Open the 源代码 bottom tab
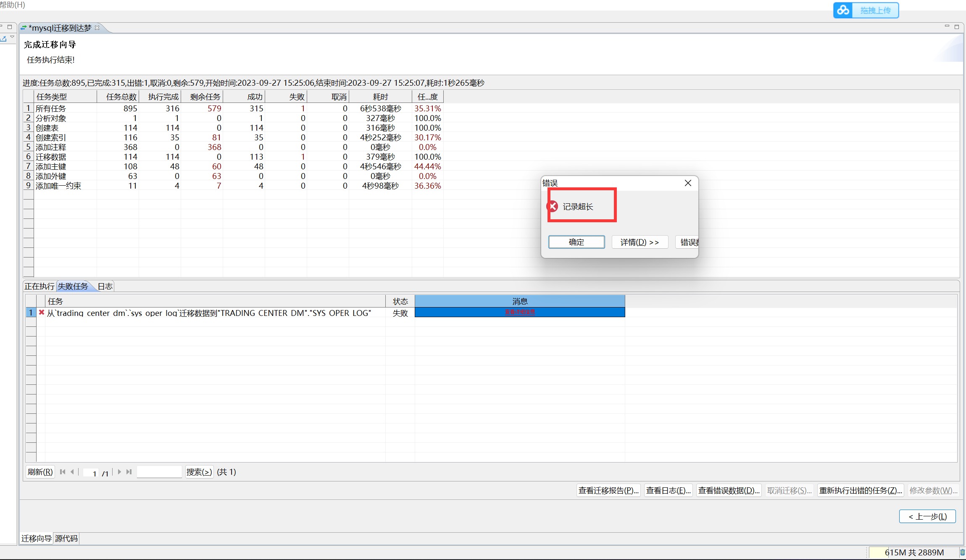The height and width of the screenshot is (560, 966). pos(66,539)
